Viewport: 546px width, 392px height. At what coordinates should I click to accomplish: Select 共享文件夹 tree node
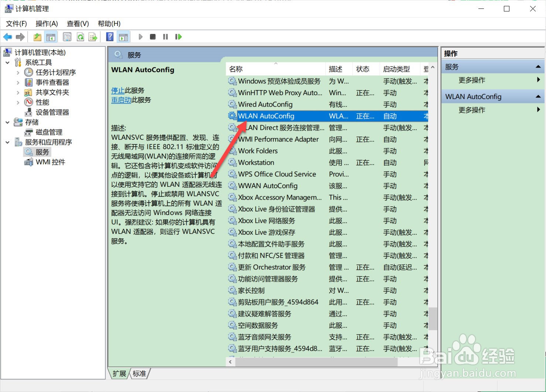pyautogui.click(x=52, y=92)
